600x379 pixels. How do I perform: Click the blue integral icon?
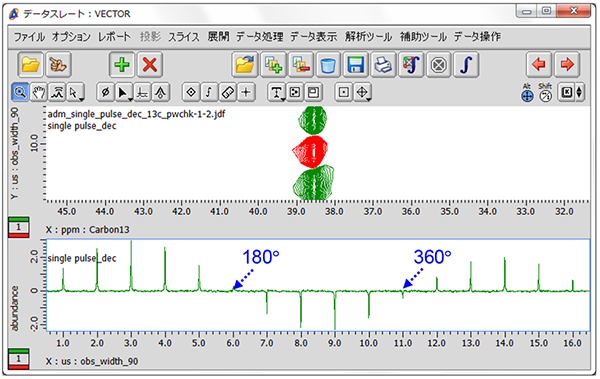[x=466, y=65]
